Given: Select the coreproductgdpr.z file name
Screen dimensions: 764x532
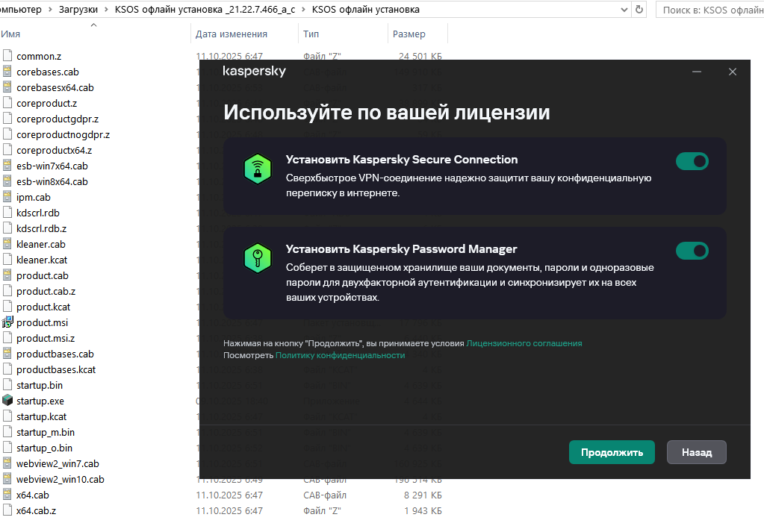Looking at the screenshot, I should [x=58, y=119].
